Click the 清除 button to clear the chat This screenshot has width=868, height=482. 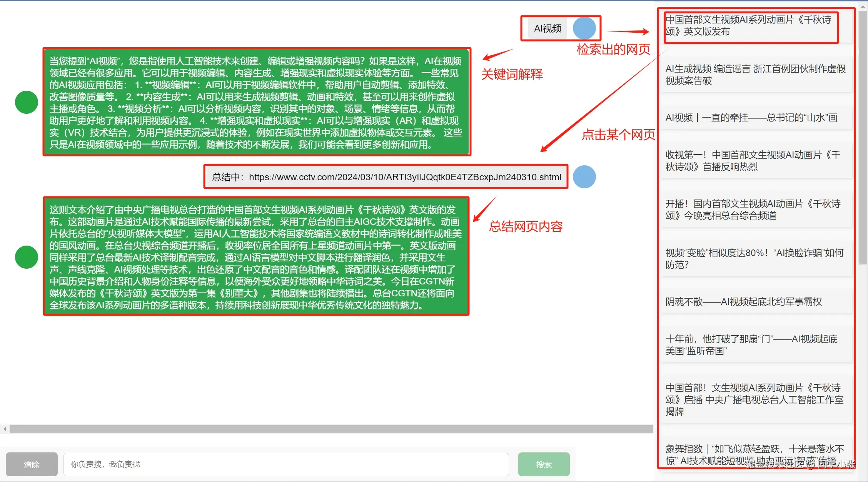pos(32,464)
